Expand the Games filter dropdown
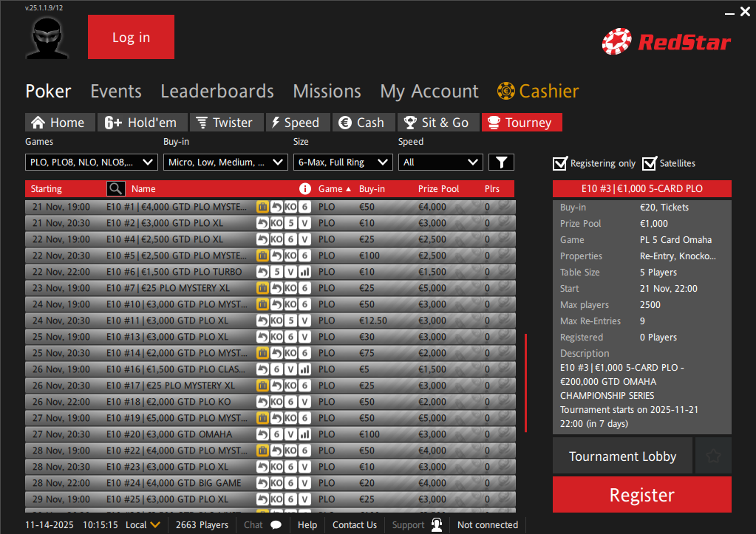 point(92,162)
